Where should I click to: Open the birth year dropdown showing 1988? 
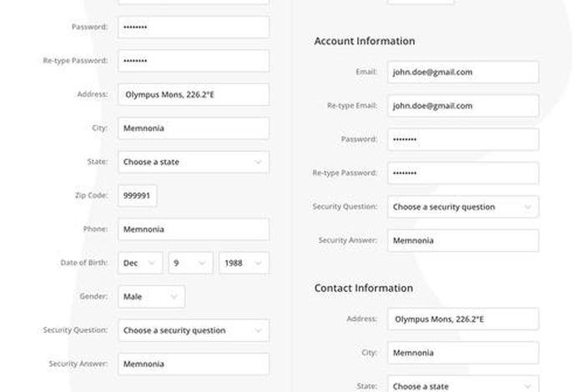click(x=244, y=263)
